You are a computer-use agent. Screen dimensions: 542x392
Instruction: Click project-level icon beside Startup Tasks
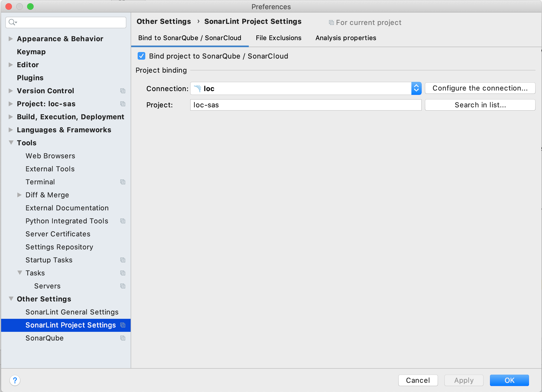(x=123, y=260)
